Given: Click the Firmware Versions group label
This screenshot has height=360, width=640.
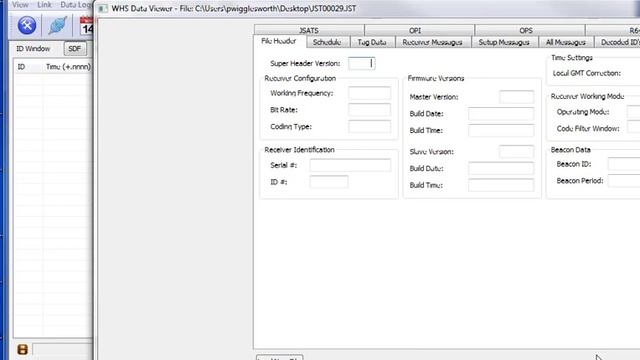Looking at the screenshot, I should pos(436,78).
